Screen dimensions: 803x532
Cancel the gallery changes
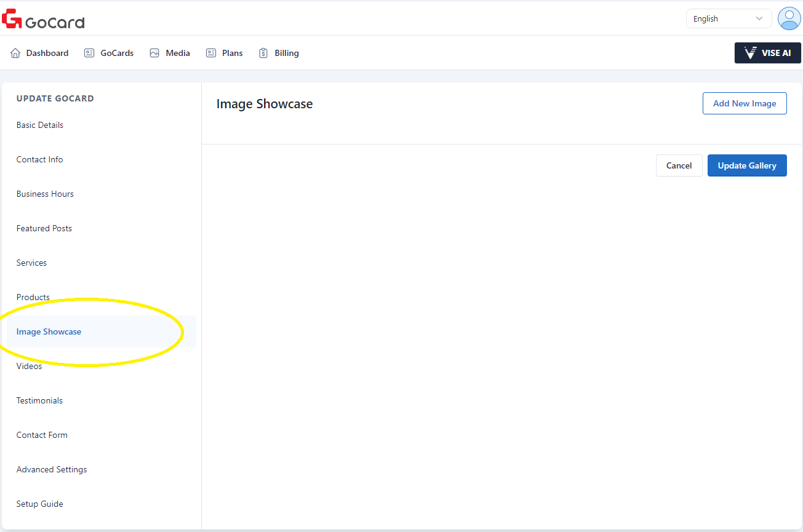coord(679,165)
